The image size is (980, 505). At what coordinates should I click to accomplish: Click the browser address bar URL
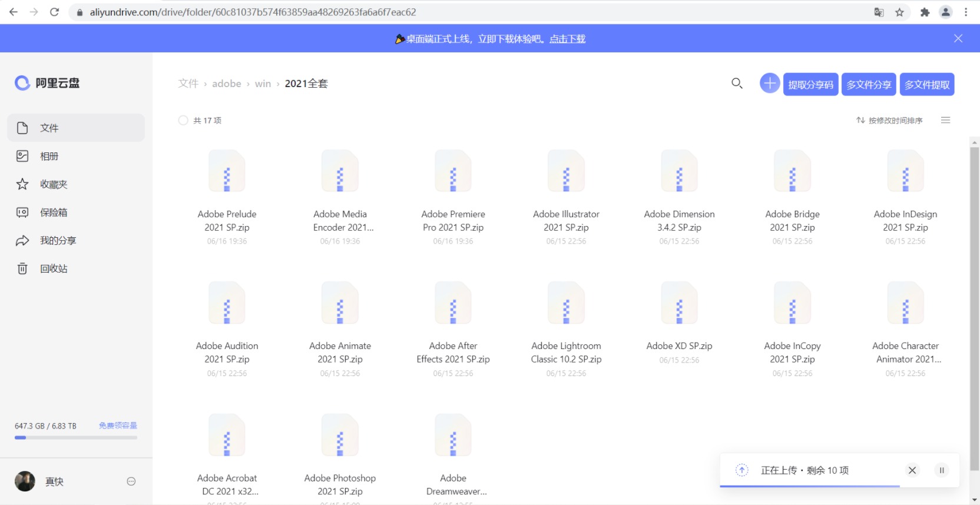pos(253,12)
